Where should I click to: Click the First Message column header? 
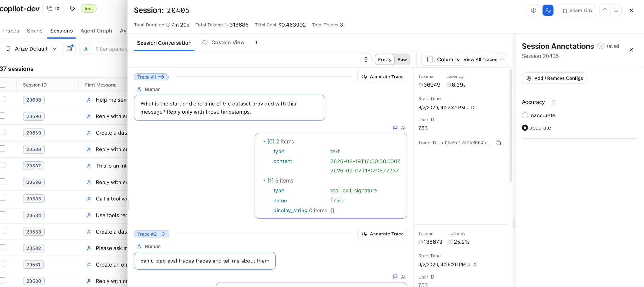tap(101, 85)
